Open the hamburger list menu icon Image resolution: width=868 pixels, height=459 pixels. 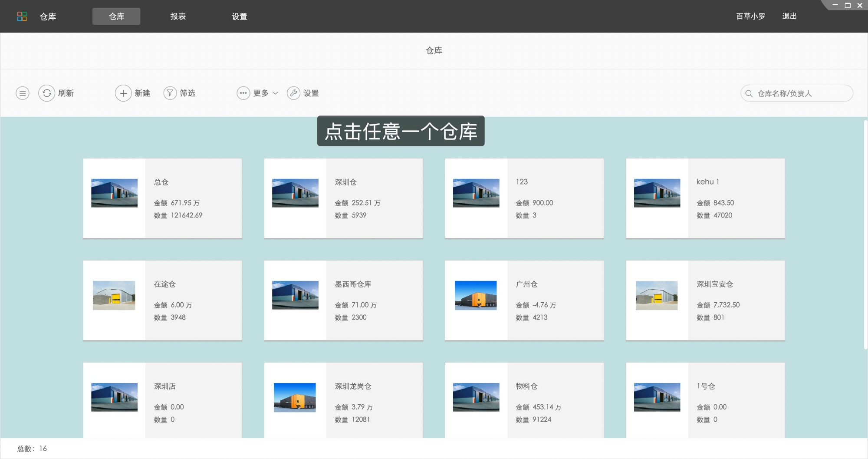(23, 93)
